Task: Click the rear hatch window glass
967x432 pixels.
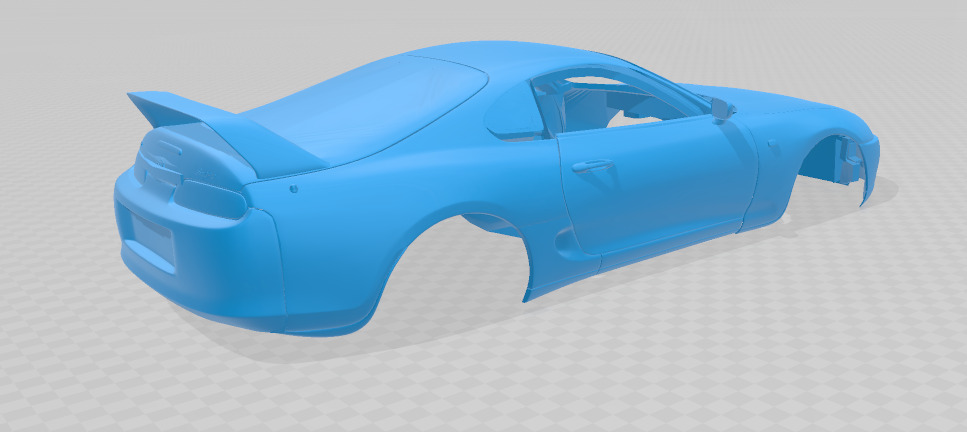Action: click(364, 111)
